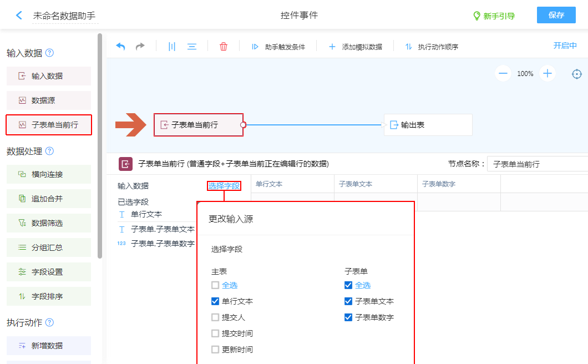Open 助手触发条件 settings
Screen dimensions: 588x364
[278, 47]
